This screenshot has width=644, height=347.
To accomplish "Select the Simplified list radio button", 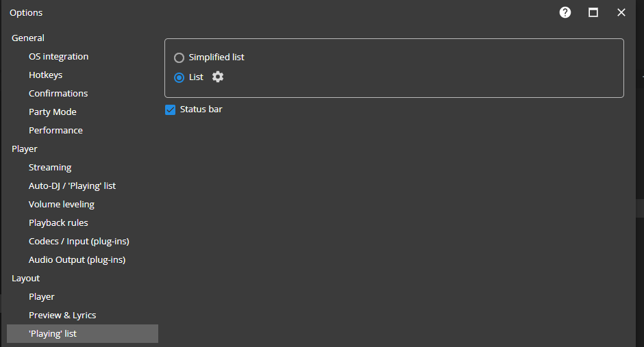I will click(x=179, y=57).
